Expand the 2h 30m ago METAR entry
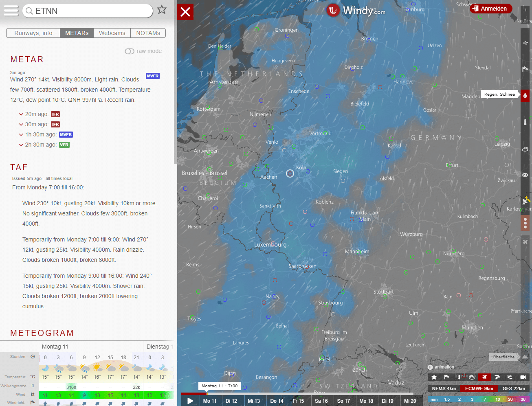 tap(21, 145)
